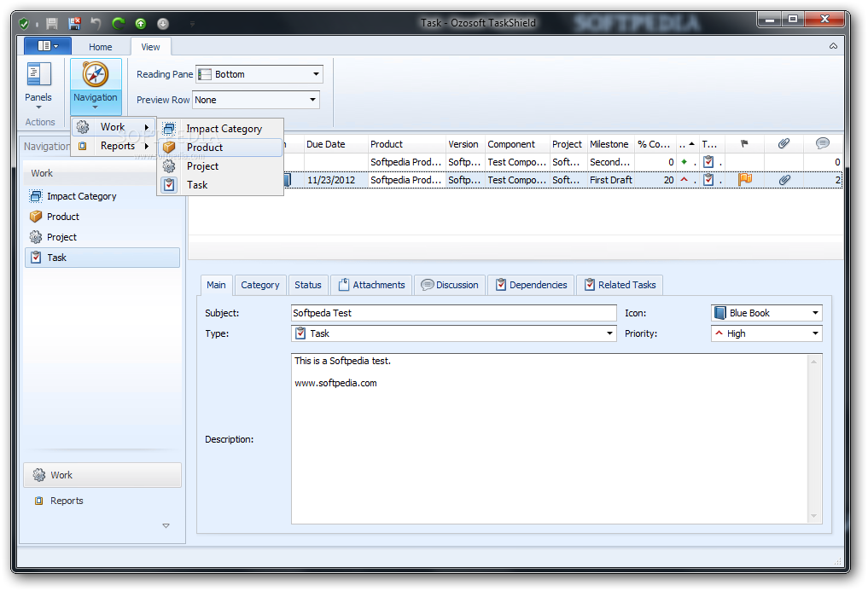Screen dimensions: 868x591
Task: Open the blue application menu button
Action: 48,46
